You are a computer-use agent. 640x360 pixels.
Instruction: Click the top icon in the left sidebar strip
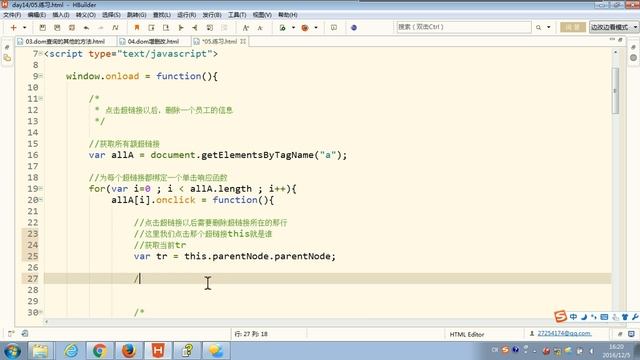point(7,47)
